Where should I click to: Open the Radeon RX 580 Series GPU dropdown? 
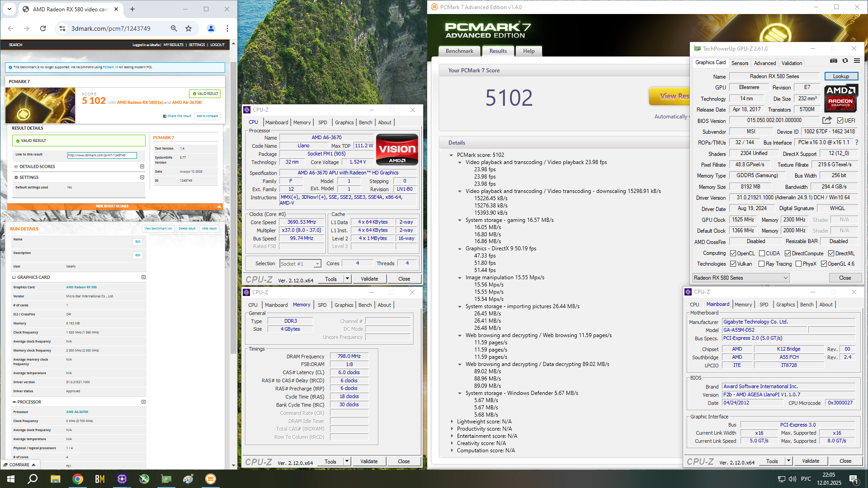(741, 278)
